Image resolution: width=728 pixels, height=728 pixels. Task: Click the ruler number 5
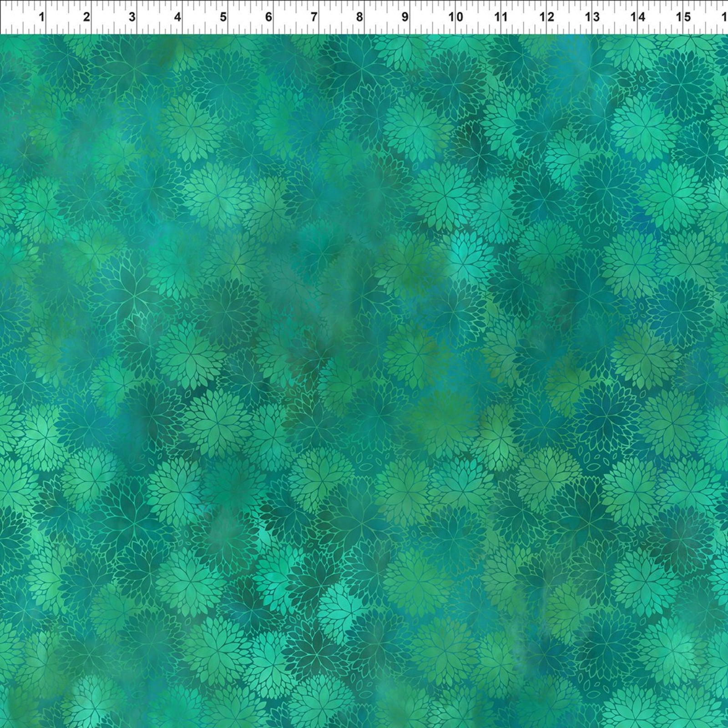[223, 17]
